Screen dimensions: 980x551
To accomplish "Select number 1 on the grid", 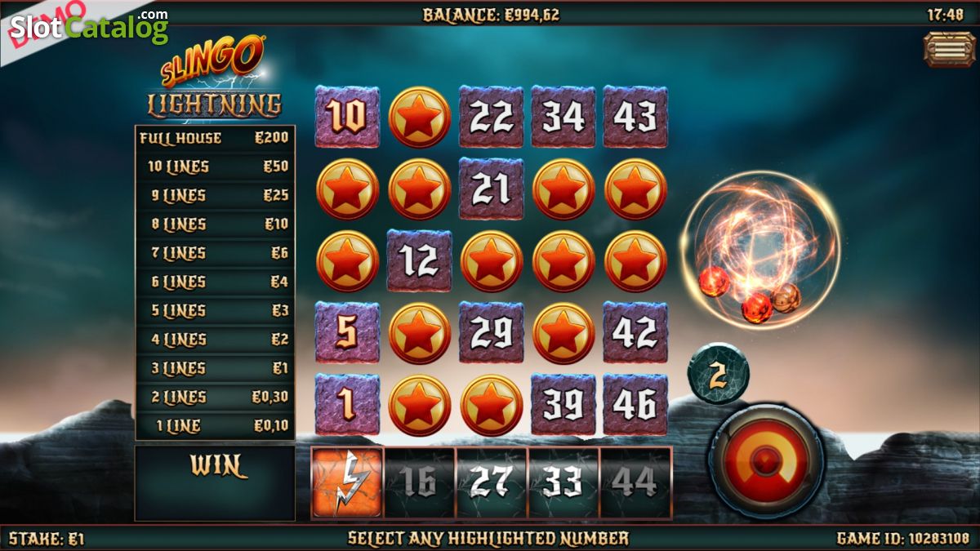I will pos(347,404).
